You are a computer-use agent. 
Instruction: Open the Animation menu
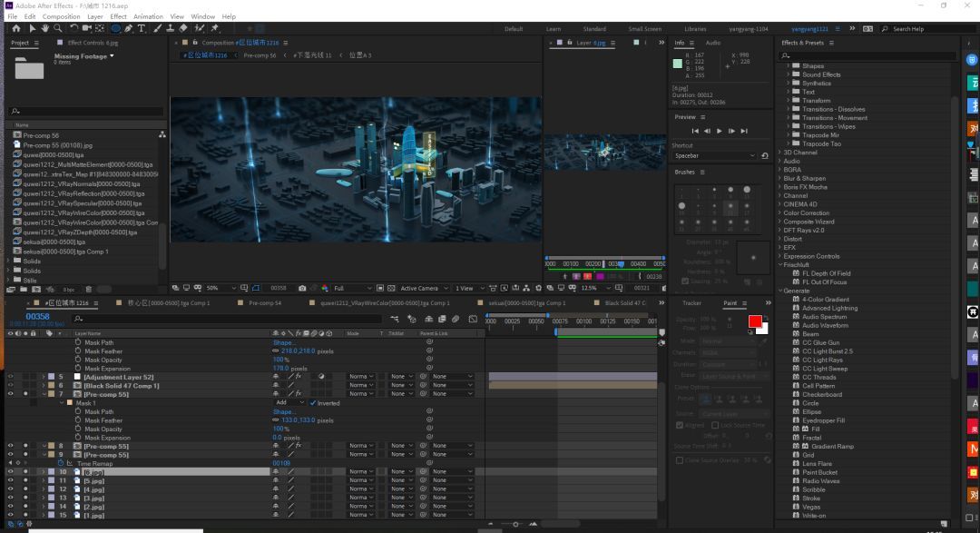[148, 17]
